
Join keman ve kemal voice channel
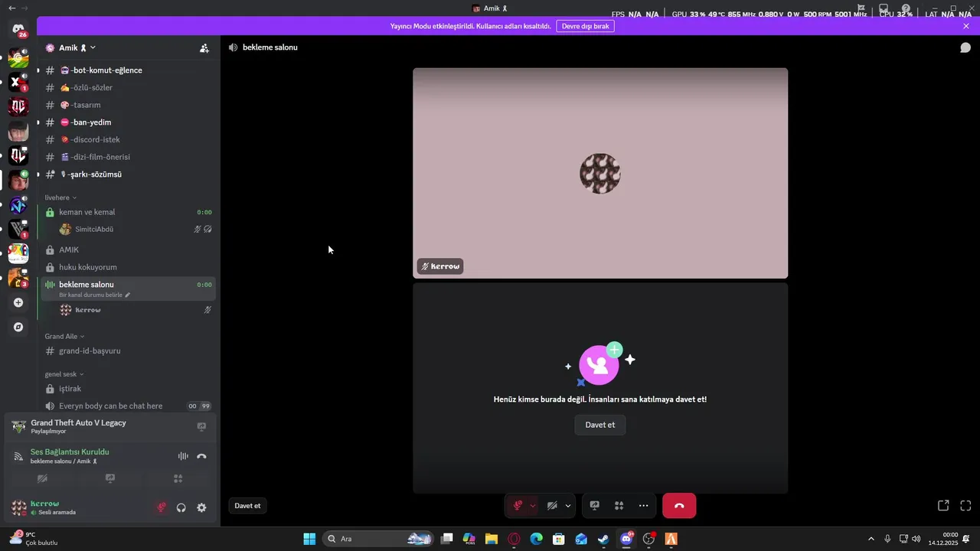pyautogui.click(x=128, y=212)
